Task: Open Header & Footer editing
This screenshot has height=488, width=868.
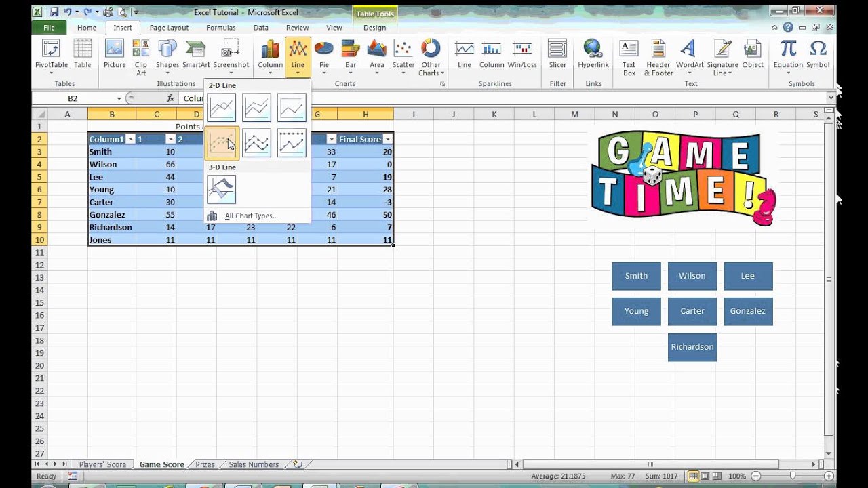Action: click(658, 57)
